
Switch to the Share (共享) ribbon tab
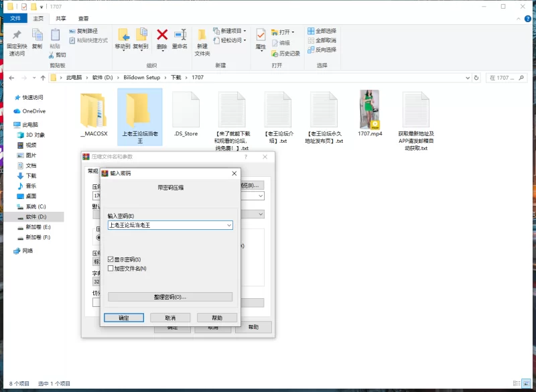point(61,19)
